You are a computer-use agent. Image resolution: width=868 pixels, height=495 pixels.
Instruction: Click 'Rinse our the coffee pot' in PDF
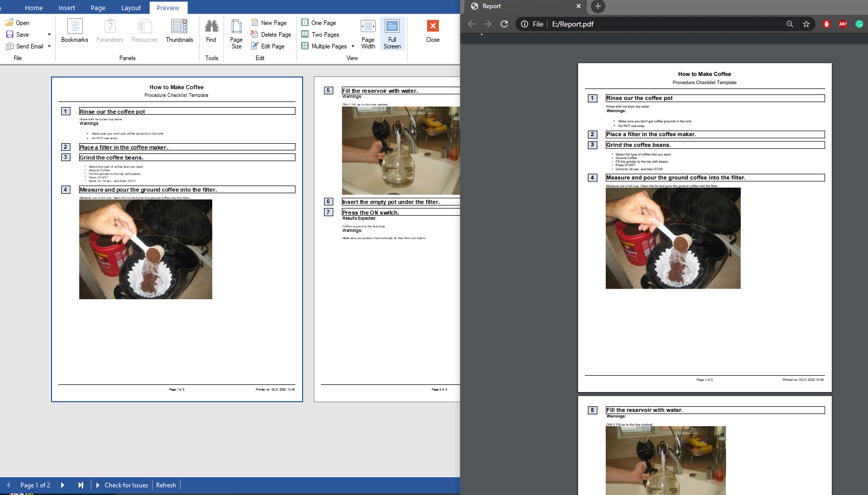coord(639,98)
